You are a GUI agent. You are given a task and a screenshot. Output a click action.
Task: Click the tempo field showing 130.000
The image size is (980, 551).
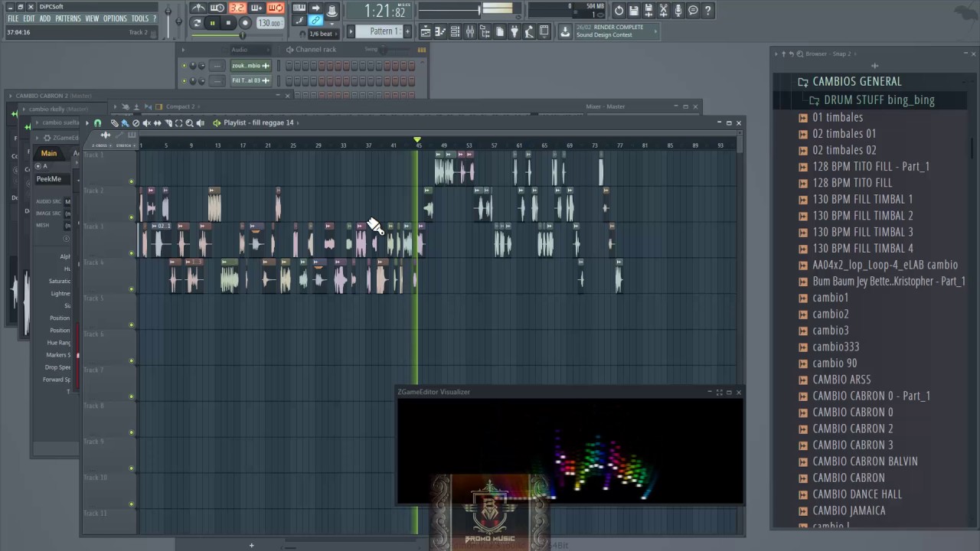pyautogui.click(x=269, y=23)
